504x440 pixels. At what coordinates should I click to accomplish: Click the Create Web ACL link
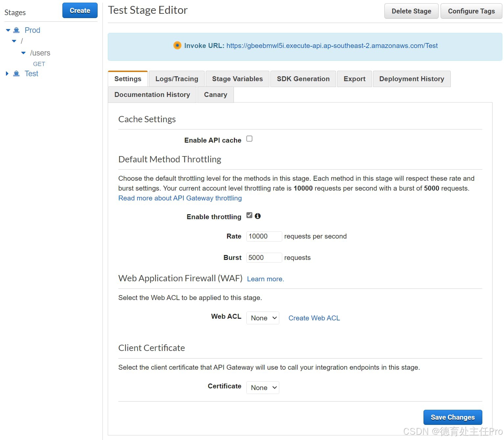[314, 318]
